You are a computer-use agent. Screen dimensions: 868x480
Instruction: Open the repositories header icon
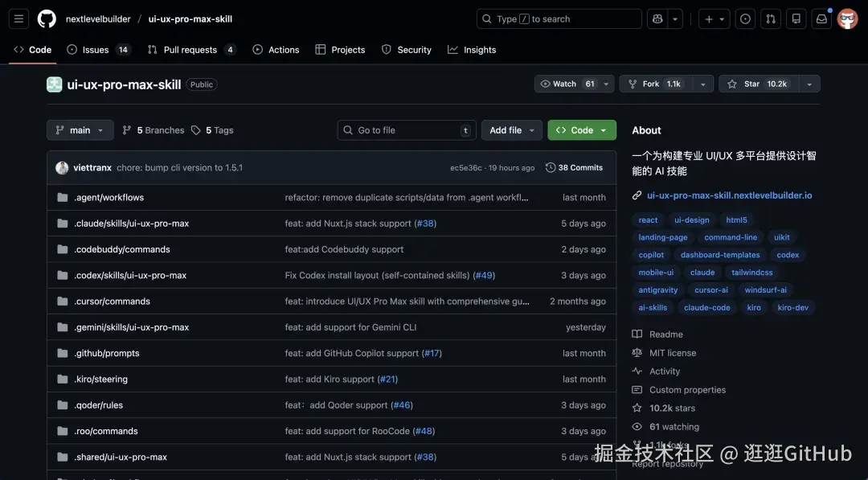tap(796, 18)
